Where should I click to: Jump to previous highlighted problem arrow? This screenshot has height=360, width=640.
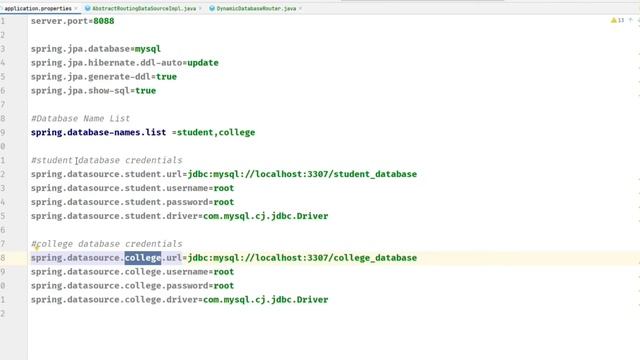pyautogui.click(x=631, y=20)
